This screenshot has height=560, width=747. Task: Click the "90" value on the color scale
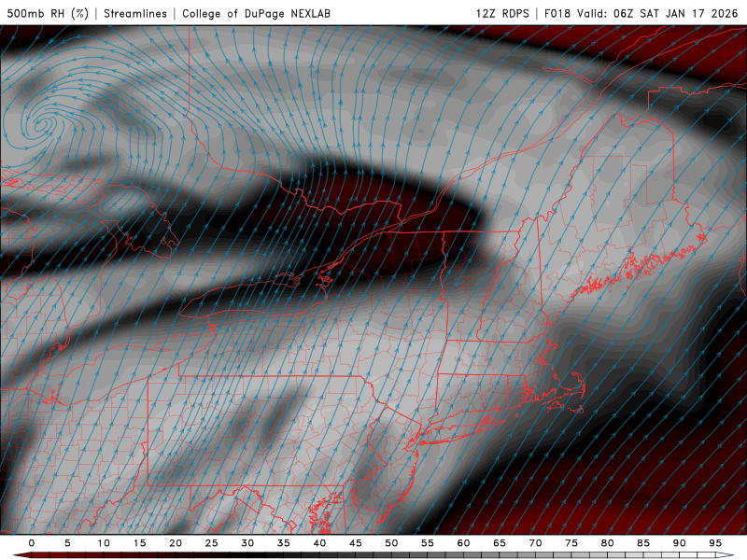(680, 543)
